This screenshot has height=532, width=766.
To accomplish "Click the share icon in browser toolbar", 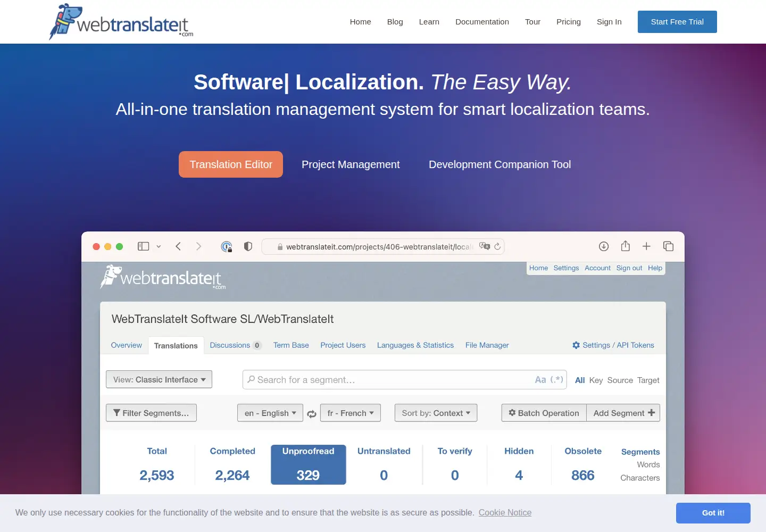I will (x=626, y=246).
